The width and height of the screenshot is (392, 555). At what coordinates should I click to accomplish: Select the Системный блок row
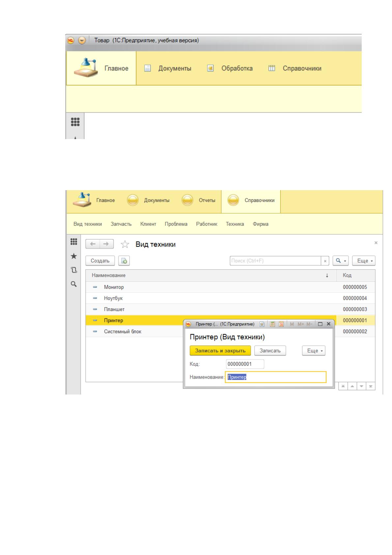(x=211, y=332)
